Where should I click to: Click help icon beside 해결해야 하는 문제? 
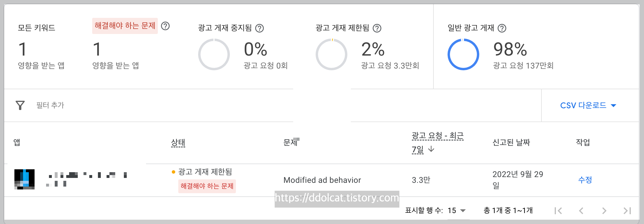(x=165, y=26)
